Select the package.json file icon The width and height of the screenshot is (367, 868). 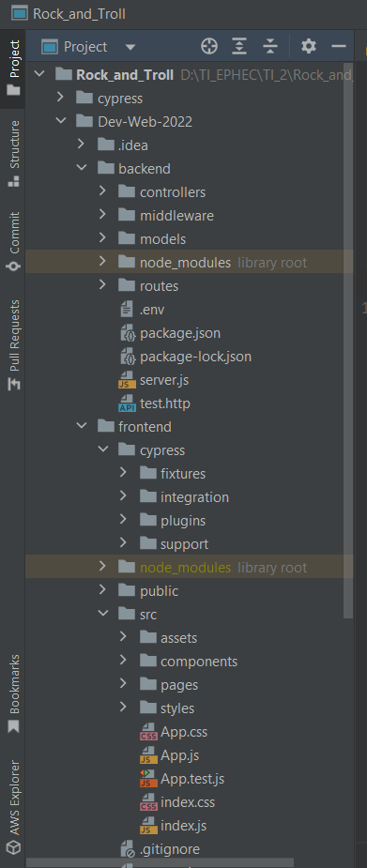point(128,333)
